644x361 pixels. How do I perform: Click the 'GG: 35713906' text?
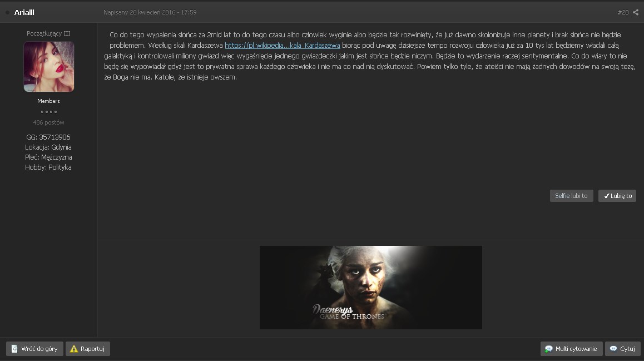coord(48,137)
